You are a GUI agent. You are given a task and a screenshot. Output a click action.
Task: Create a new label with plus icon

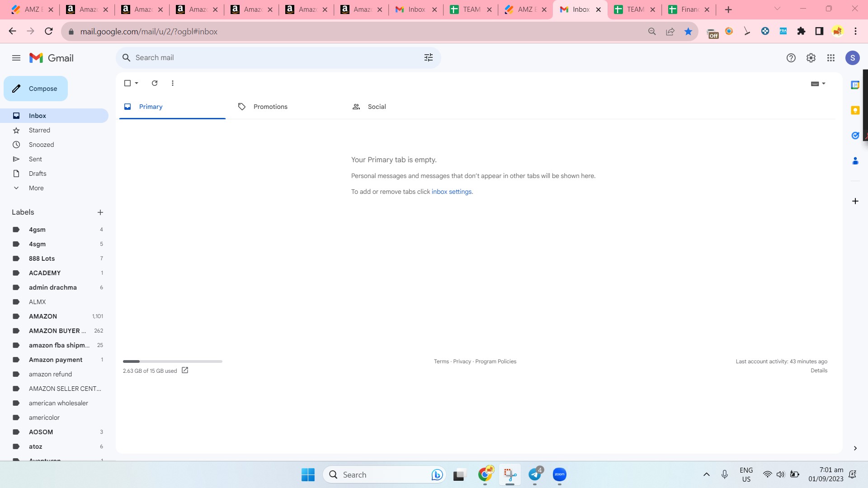(100, 212)
